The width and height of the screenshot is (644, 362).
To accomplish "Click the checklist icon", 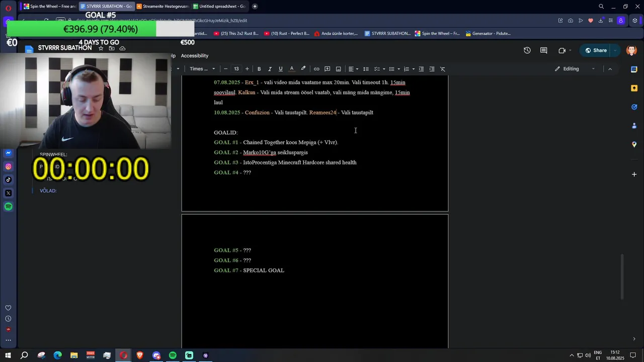I will (x=377, y=69).
